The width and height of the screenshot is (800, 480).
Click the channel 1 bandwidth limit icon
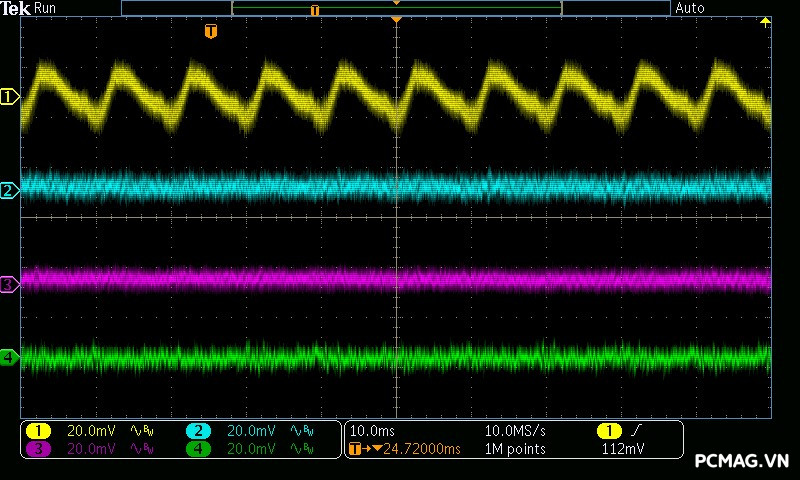pos(141,431)
